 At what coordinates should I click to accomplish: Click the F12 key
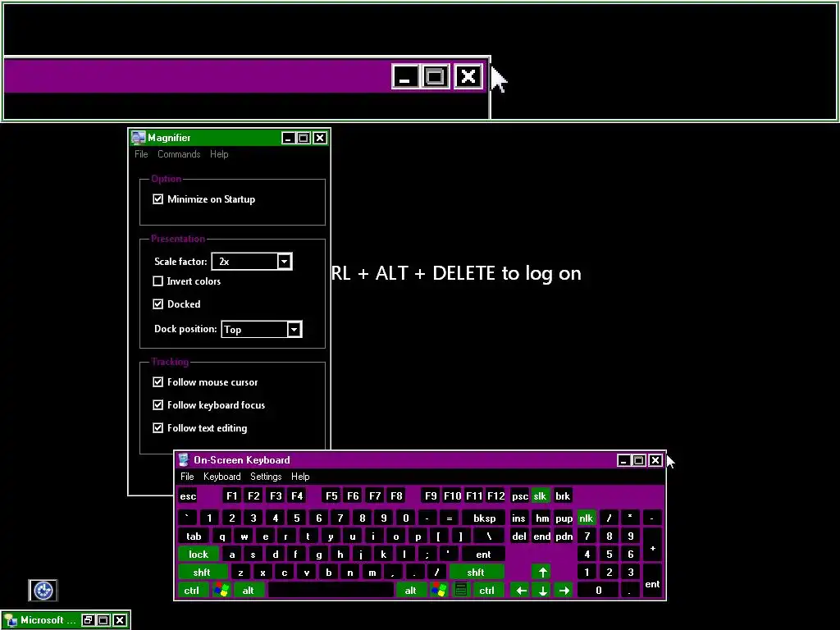click(496, 496)
